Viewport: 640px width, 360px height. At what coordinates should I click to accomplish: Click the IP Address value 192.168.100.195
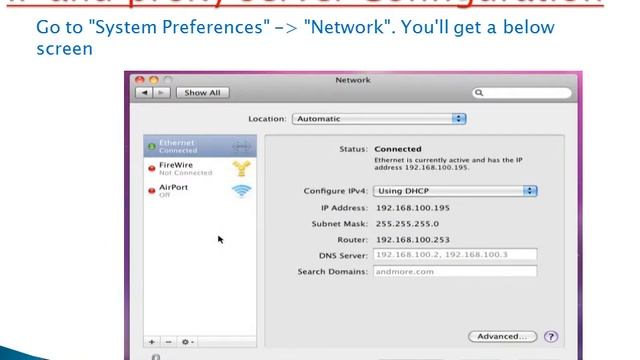(413, 208)
